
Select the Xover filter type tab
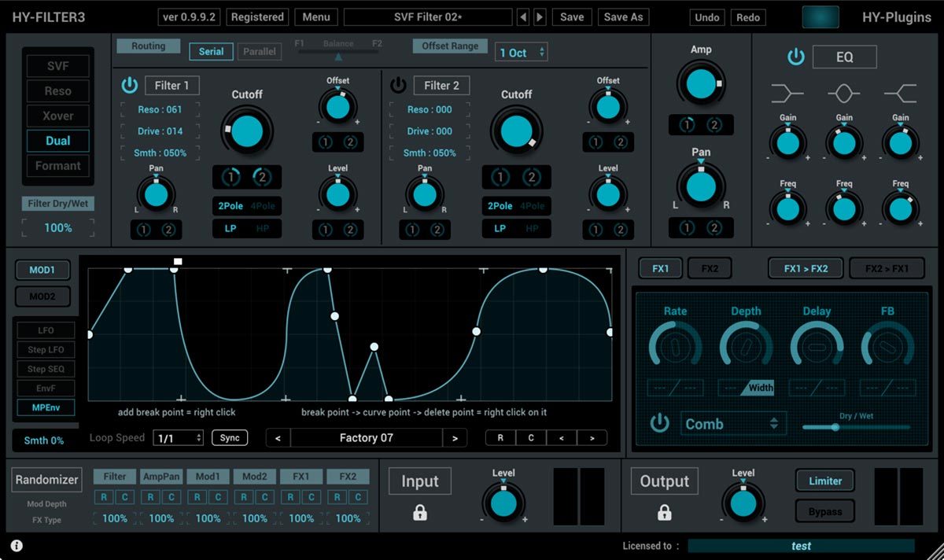[x=57, y=116]
